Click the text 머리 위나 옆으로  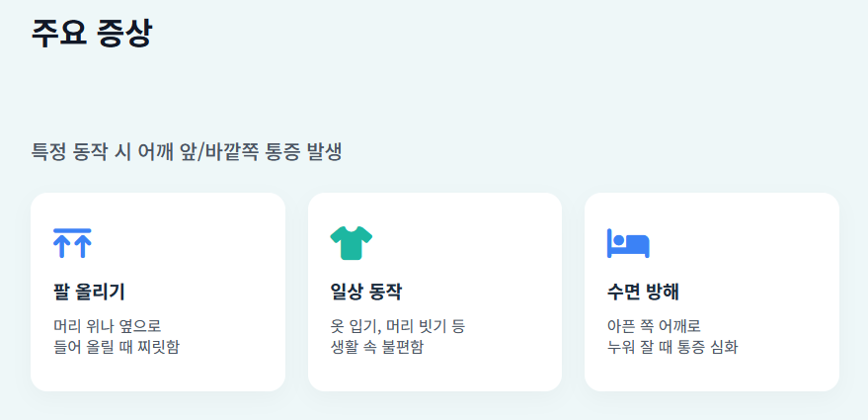tap(108, 326)
